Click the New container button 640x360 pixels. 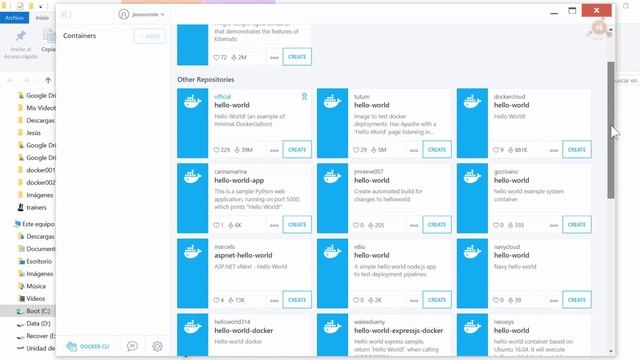[x=150, y=36]
